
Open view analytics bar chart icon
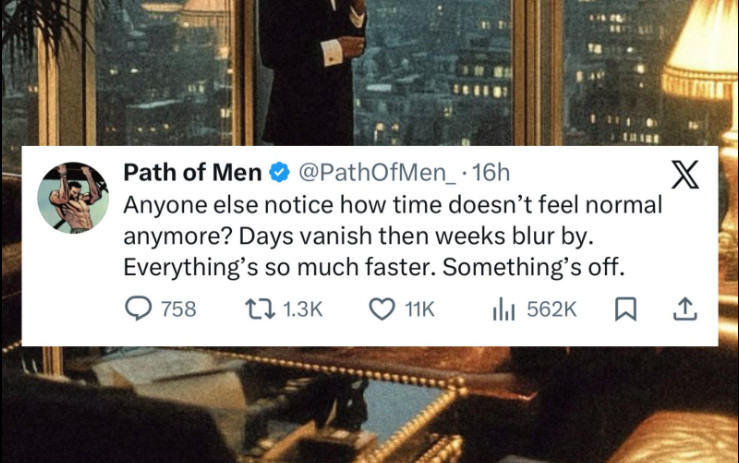503,310
